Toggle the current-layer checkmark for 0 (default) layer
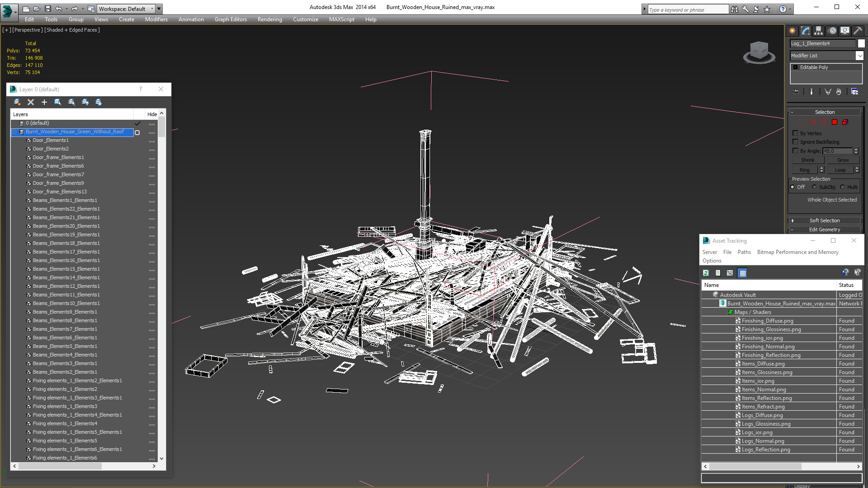This screenshot has width=868, height=488. (x=137, y=123)
